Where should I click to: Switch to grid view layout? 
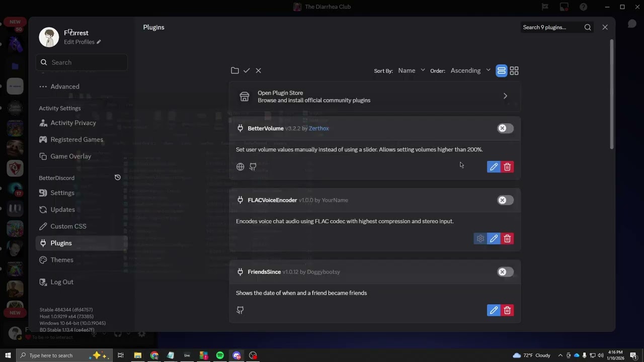514,71
